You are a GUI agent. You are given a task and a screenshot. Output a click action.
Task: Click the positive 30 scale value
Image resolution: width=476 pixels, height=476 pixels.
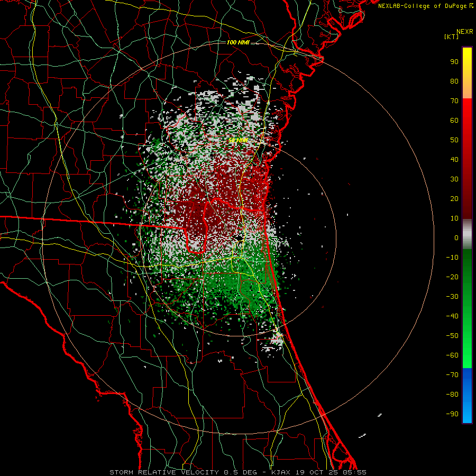point(454,179)
